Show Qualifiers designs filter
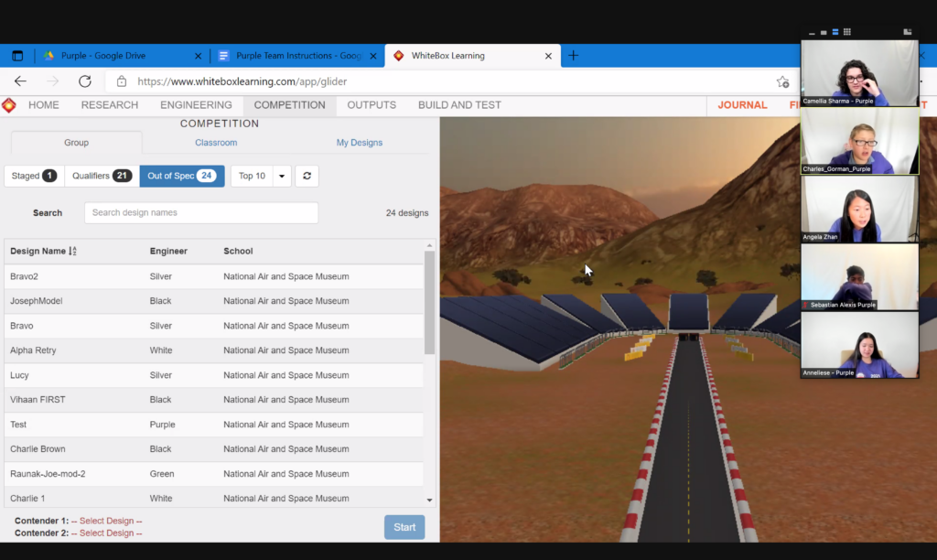Image resolution: width=937 pixels, height=560 pixels. pos(102,176)
